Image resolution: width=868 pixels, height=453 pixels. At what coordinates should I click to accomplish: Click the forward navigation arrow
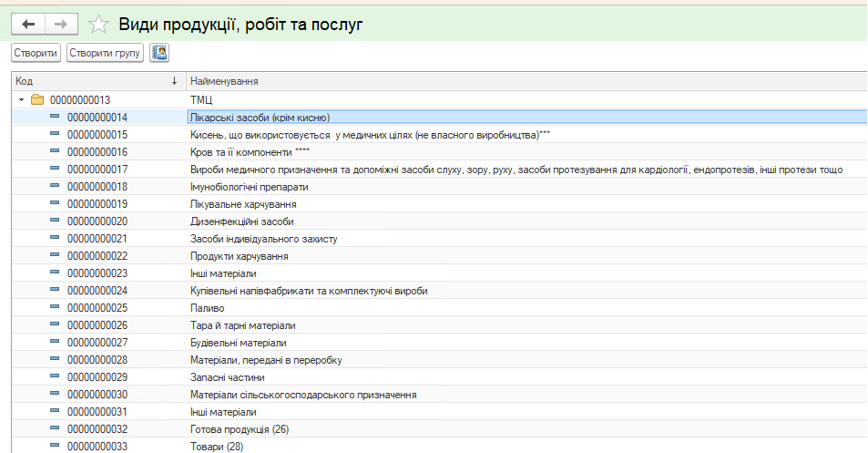[x=61, y=25]
